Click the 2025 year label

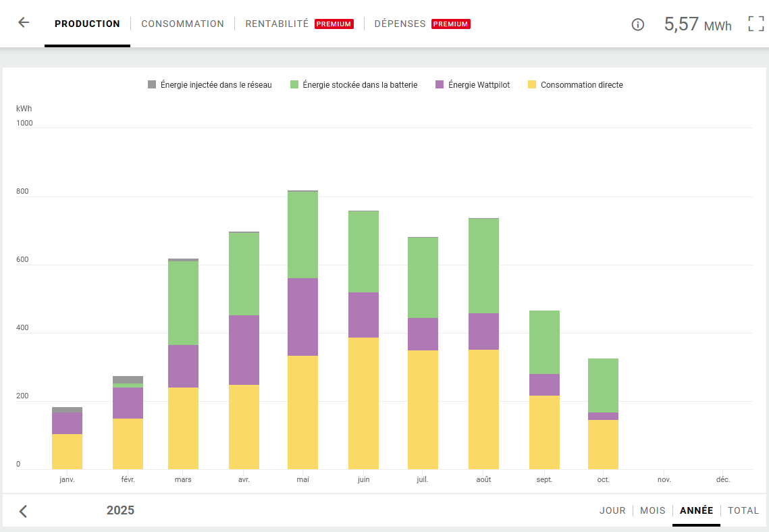click(120, 510)
